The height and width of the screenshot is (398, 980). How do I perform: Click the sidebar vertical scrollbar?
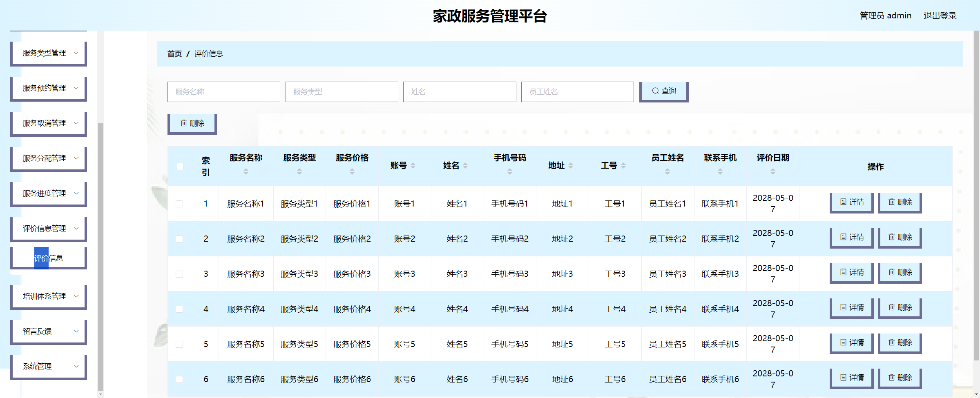click(x=100, y=256)
